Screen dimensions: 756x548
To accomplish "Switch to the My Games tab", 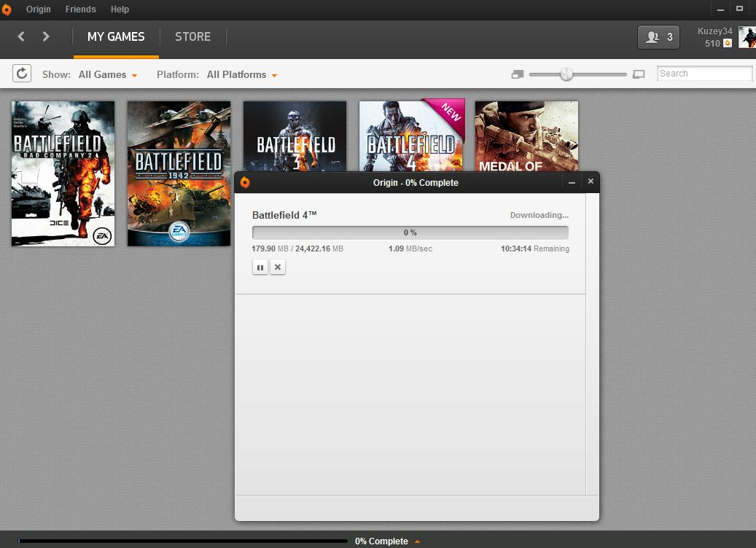I will tap(116, 36).
